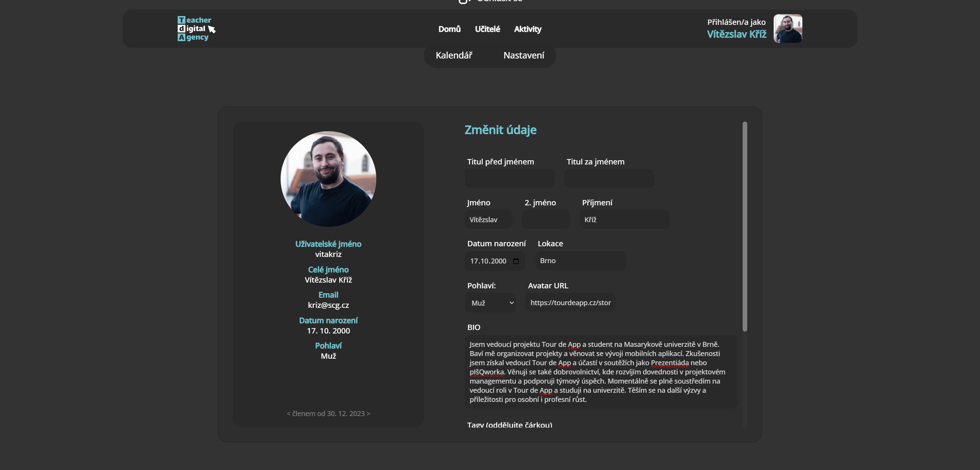Expand the Pohlaví dropdown showing Muž
Image resolution: width=980 pixels, height=470 pixels.
(490, 303)
